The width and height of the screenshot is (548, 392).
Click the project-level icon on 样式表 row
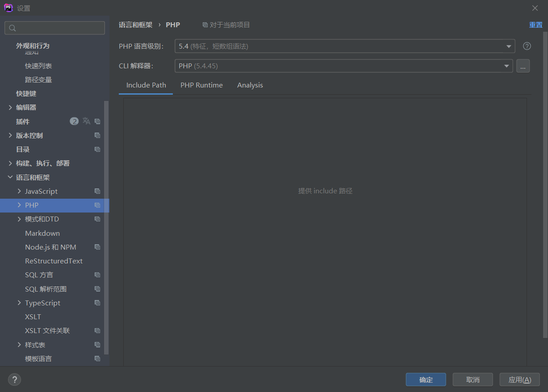pyautogui.click(x=97, y=345)
